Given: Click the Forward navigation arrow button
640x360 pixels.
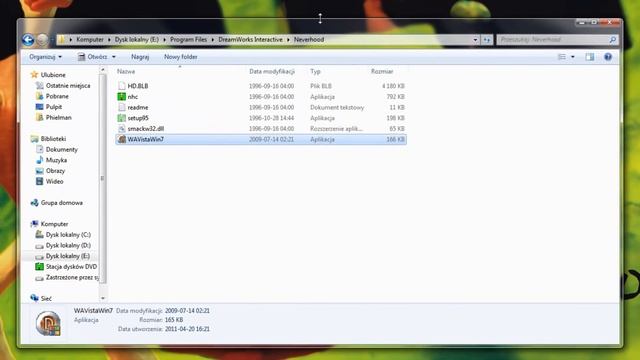Looking at the screenshot, I should coord(42,40).
